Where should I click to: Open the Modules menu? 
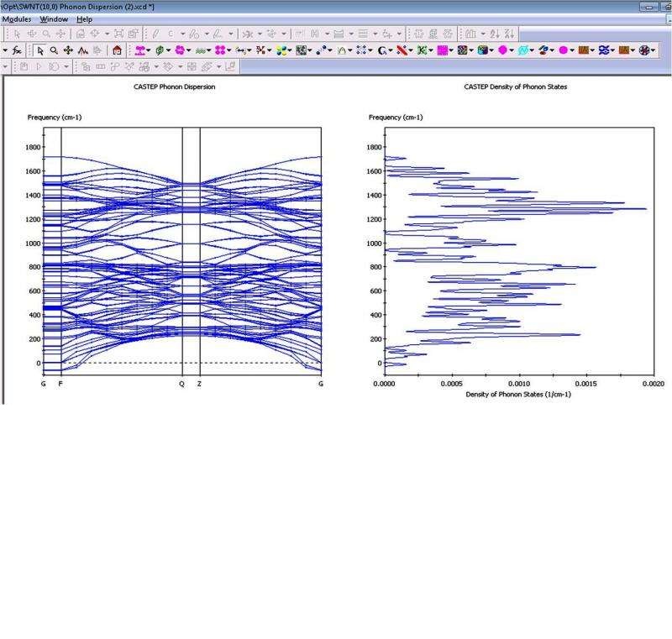15,18
